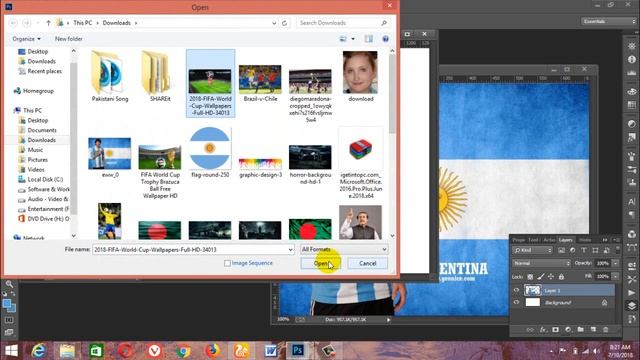Go back in the Open dialog
Image resolution: width=640 pixels, height=360 pixels.
tap(13, 23)
